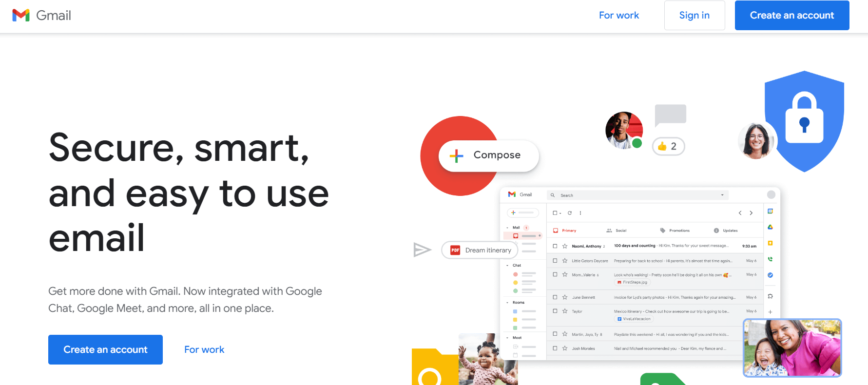Open the search options arrow in the search bar

pyautogui.click(x=722, y=195)
